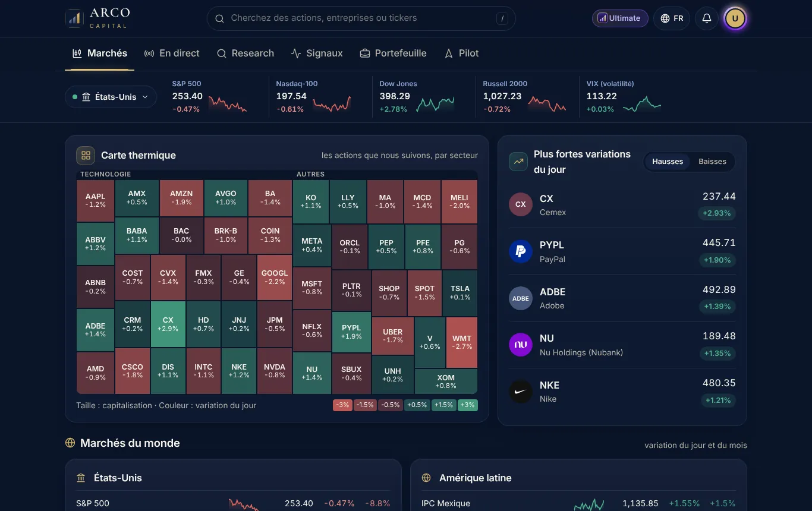Click the Amérique latine globe icon
Screen dimensions: 812x511
(426, 478)
